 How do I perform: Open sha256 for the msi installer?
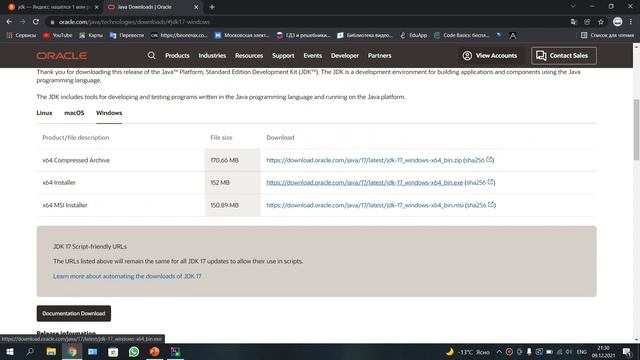pos(481,205)
